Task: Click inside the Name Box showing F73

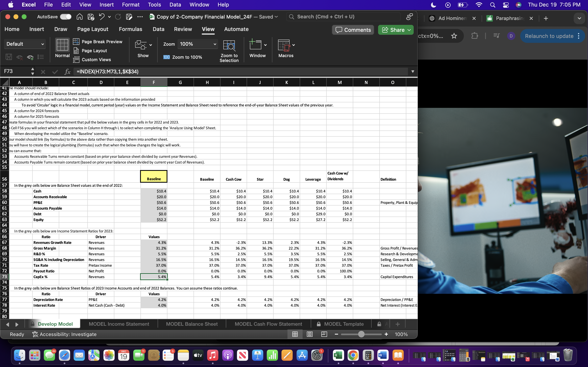Action: click(x=14, y=71)
